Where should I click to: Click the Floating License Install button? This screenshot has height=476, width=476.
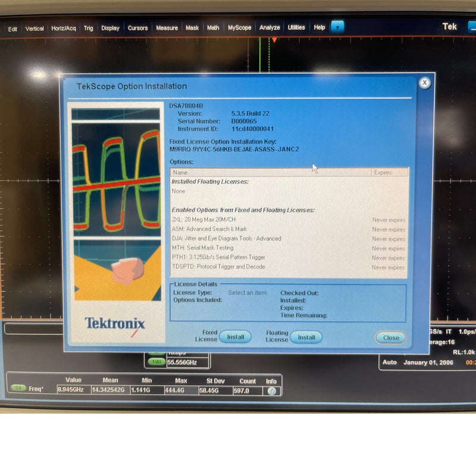click(306, 337)
